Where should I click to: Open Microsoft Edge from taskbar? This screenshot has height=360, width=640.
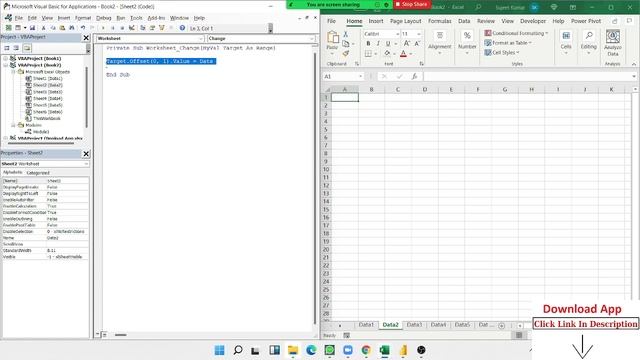point(311,350)
